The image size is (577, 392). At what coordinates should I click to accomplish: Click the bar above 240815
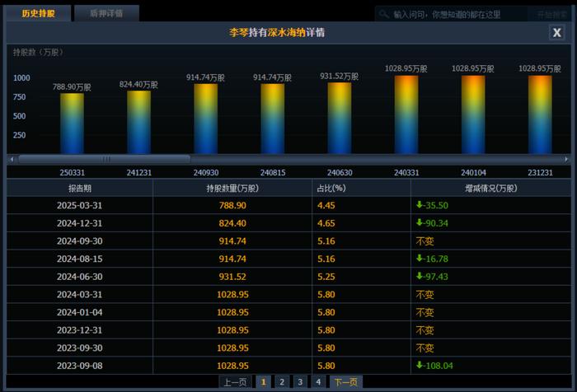273,119
